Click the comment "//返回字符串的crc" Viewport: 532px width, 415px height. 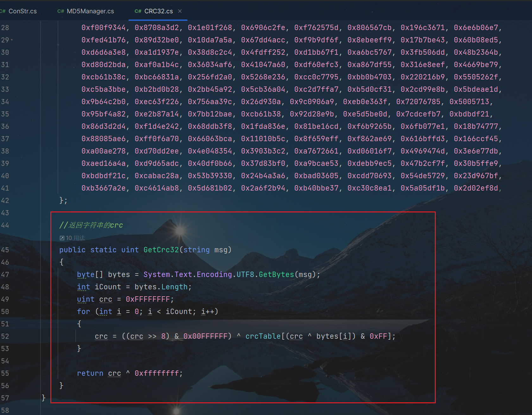pos(91,225)
